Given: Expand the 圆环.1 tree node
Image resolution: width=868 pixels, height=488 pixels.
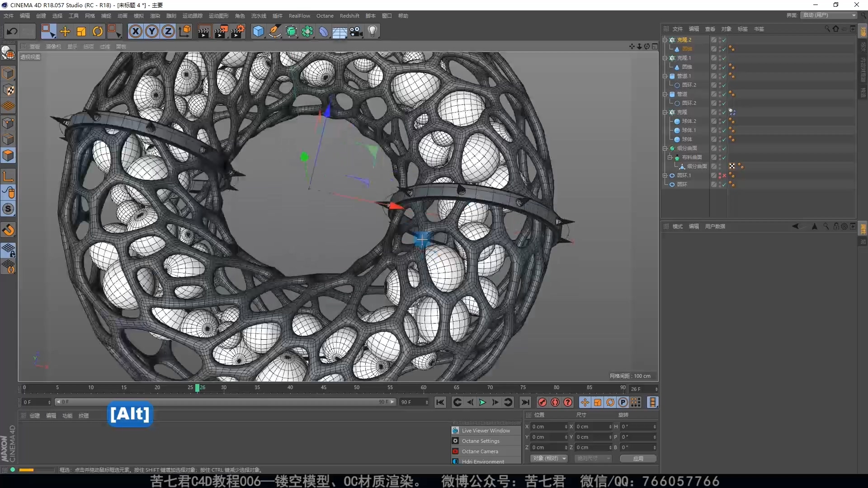Looking at the screenshot, I should (x=665, y=175).
